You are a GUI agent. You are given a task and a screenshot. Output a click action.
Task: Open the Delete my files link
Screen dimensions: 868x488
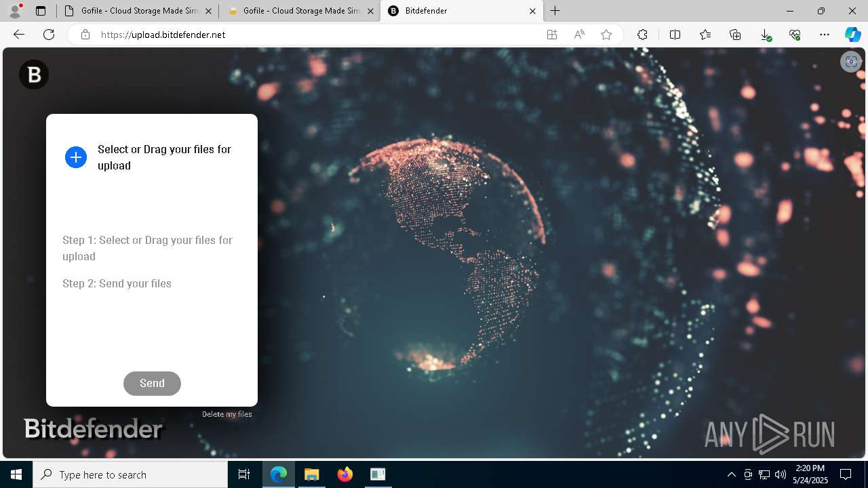tap(227, 414)
